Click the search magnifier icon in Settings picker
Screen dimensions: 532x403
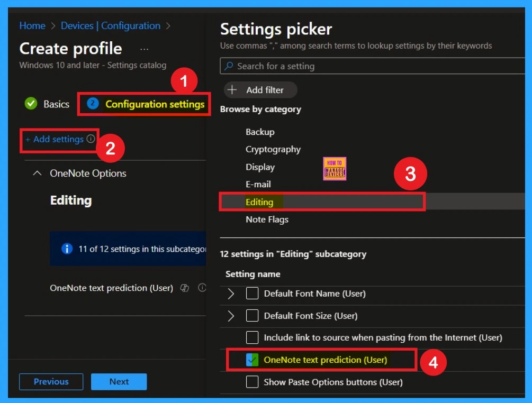pos(229,66)
